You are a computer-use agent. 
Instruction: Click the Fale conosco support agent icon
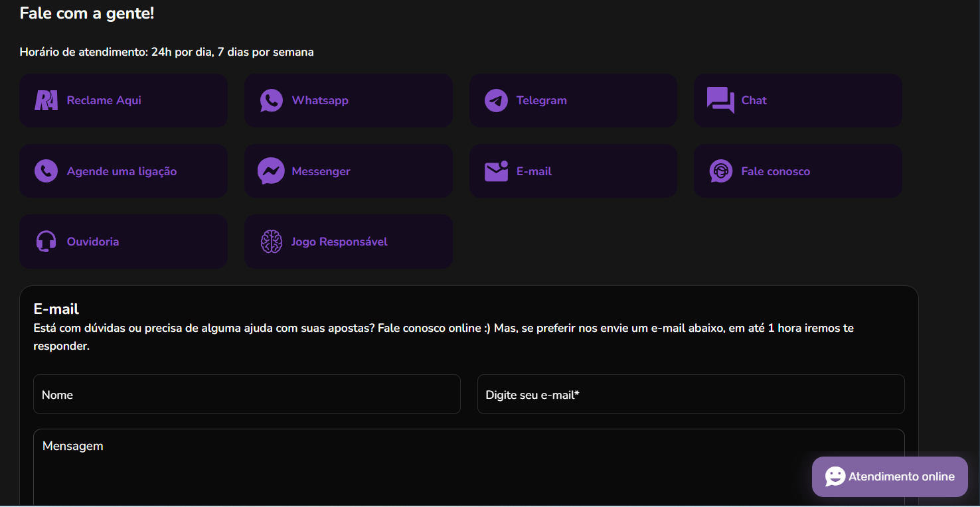click(x=720, y=171)
